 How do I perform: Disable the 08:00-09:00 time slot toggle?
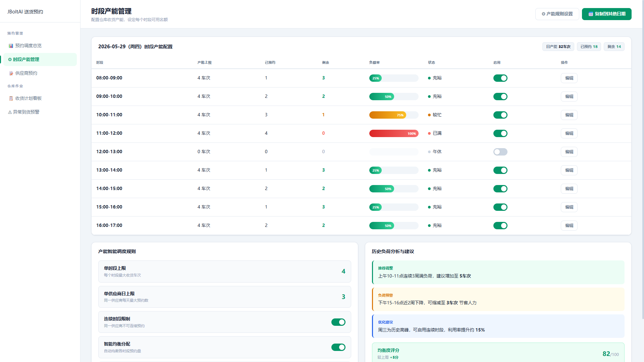tap(500, 78)
